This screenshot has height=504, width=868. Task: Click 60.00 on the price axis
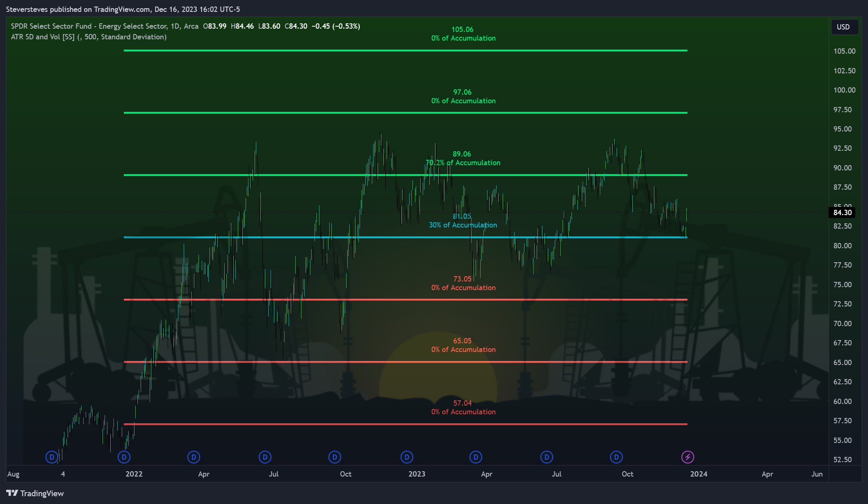pyautogui.click(x=843, y=402)
